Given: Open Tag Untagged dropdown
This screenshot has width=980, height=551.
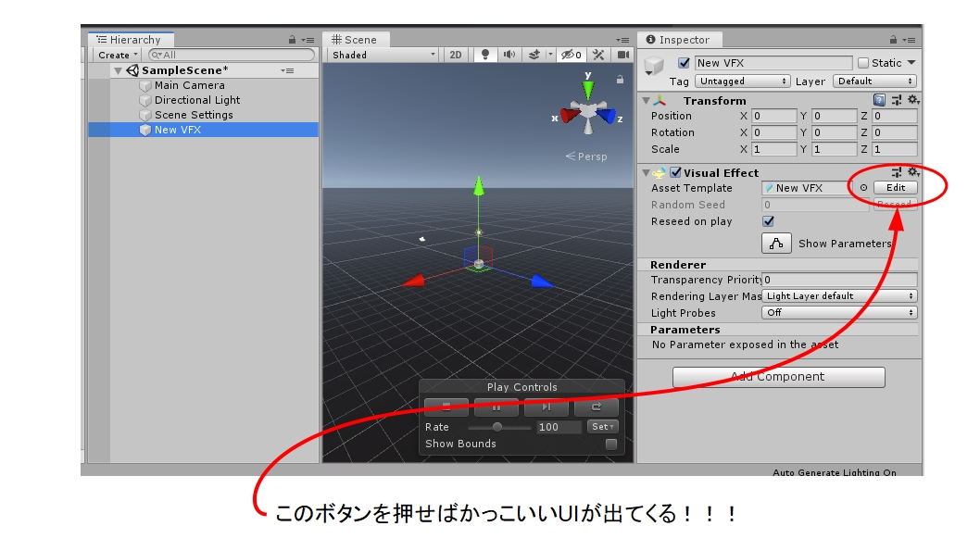Looking at the screenshot, I should 743,81.
